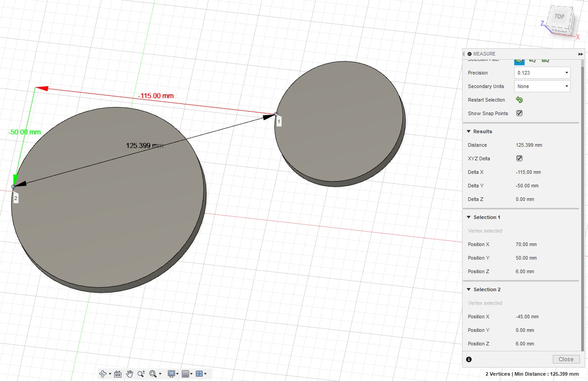Disable the XYZ Delta checkbox
Image resolution: width=588 pixels, height=382 pixels.
[519, 158]
